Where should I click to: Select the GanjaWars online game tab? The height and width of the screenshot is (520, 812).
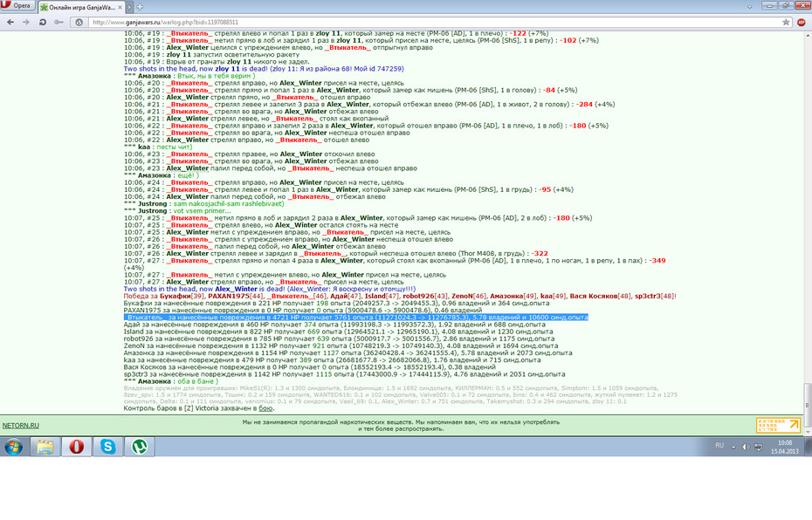(x=81, y=7)
